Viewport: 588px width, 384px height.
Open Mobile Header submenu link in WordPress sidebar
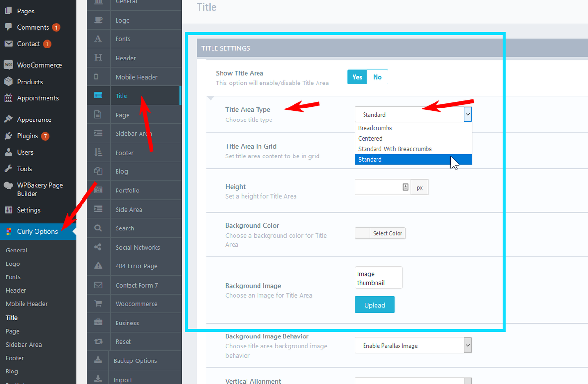(x=27, y=304)
